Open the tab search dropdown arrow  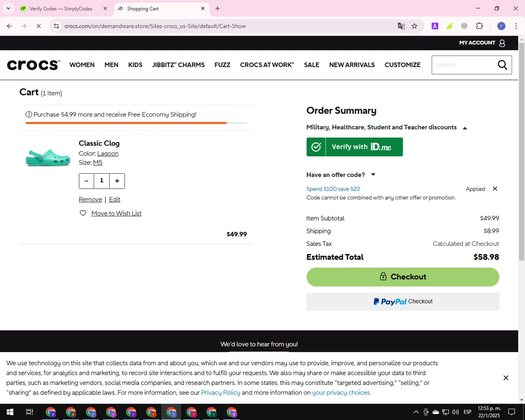tap(8, 8)
